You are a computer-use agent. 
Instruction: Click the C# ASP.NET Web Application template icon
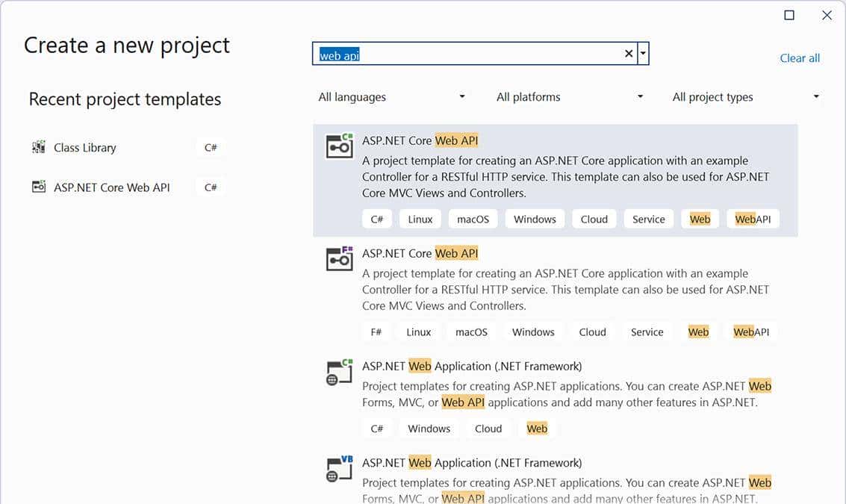tap(339, 372)
